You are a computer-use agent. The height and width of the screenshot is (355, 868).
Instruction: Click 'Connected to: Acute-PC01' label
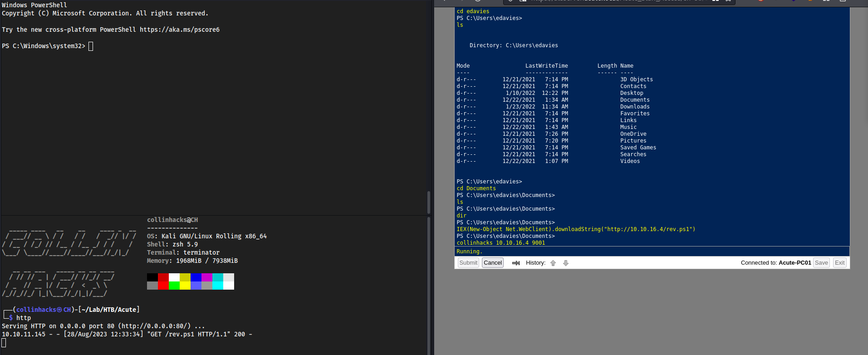coord(776,263)
